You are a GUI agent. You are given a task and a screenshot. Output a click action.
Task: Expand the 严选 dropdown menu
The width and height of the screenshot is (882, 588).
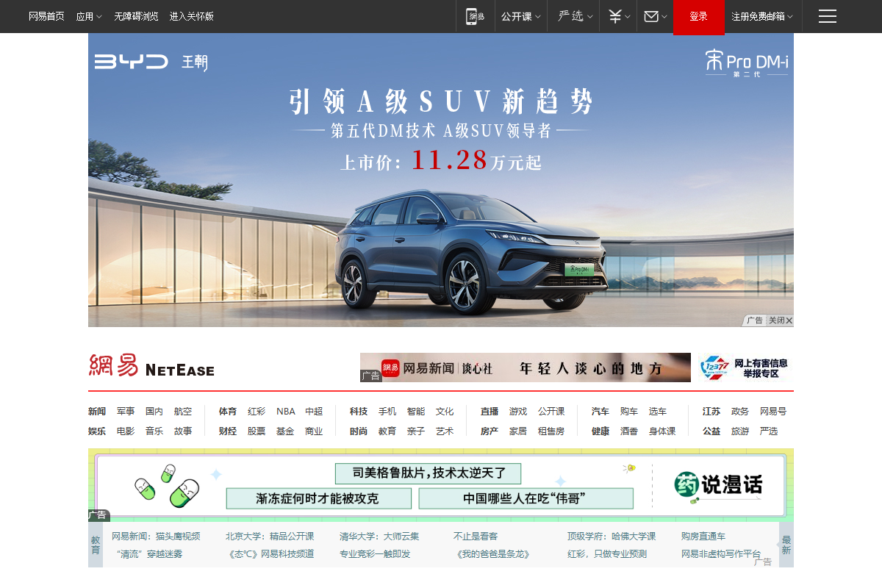pos(573,16)
